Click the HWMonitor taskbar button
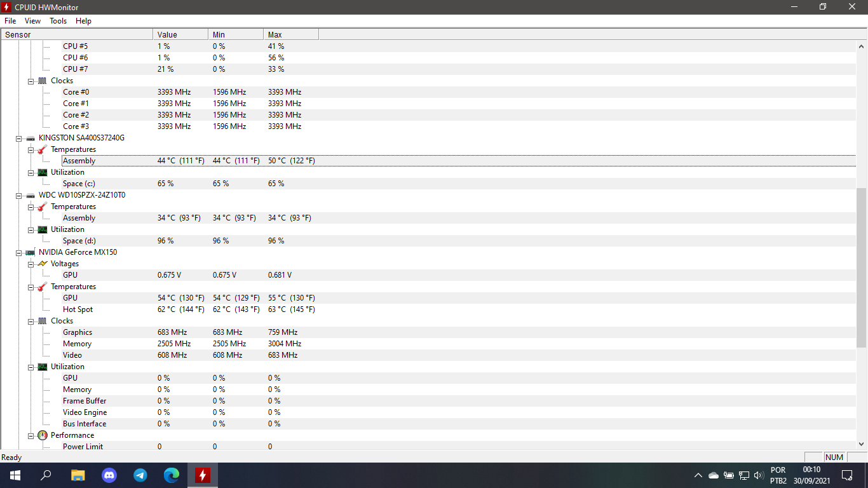Screen dimensions: 868x488 tap(203, 475)
